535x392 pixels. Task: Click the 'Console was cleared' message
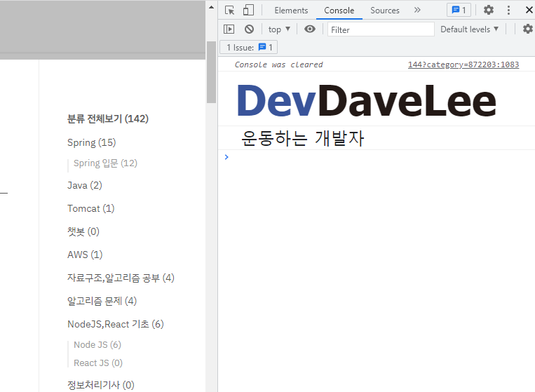coord(278,65)
